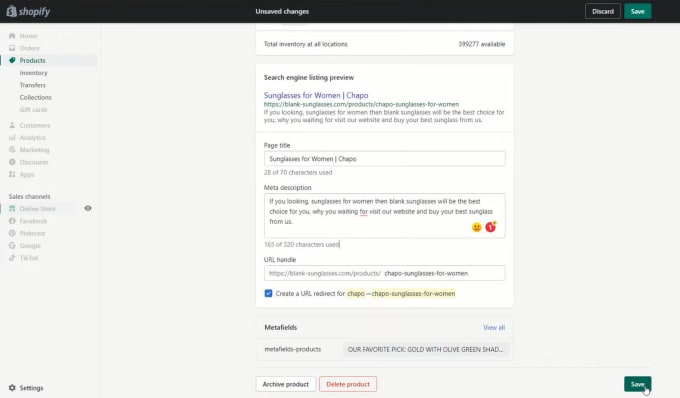Screen dimensions: 680x398
Task: Go to Transfers under Products
Action: click(33, 85)
